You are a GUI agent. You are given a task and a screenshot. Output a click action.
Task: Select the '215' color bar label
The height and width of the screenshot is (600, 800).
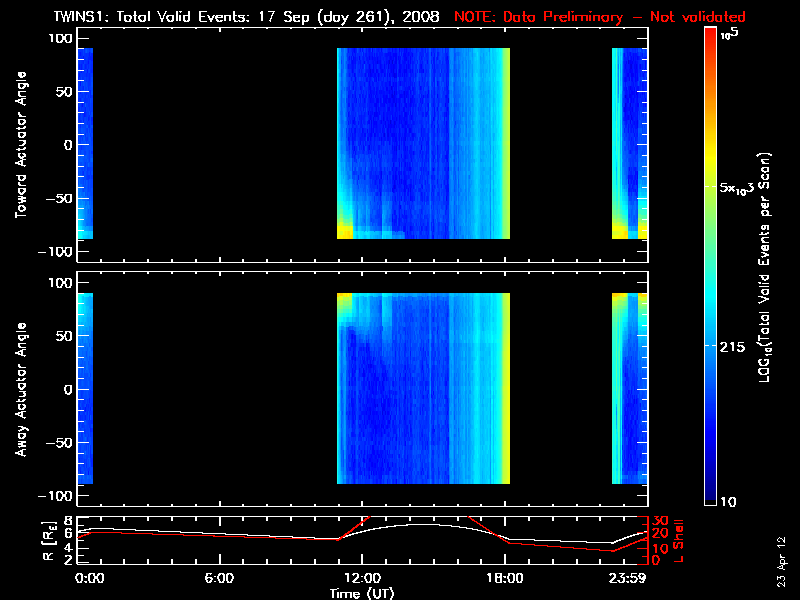click(x=733, y=347)
